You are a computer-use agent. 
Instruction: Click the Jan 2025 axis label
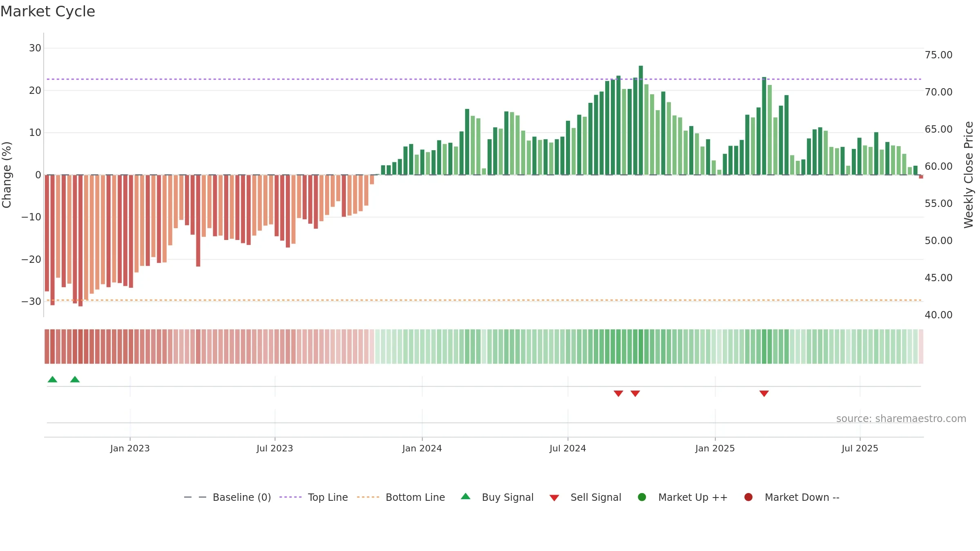(x=715, y=449)
